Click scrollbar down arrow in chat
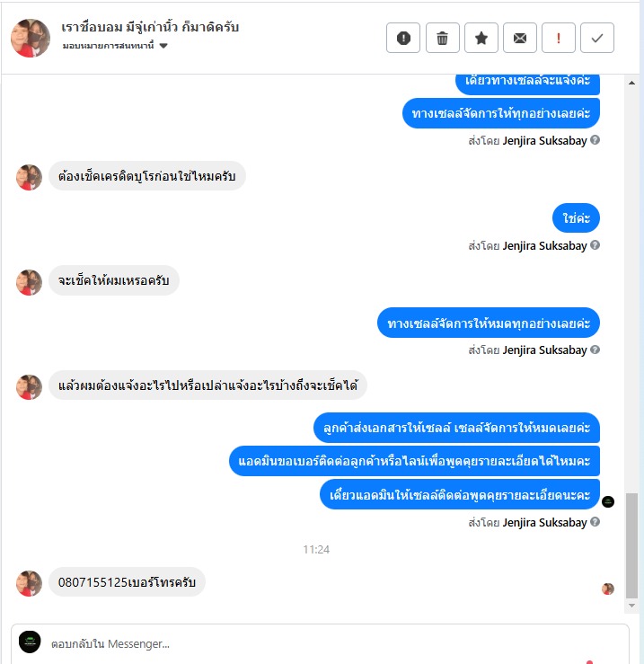Image resolution: width=644 pixels, height=664 pixels. [x=631, y=606]
